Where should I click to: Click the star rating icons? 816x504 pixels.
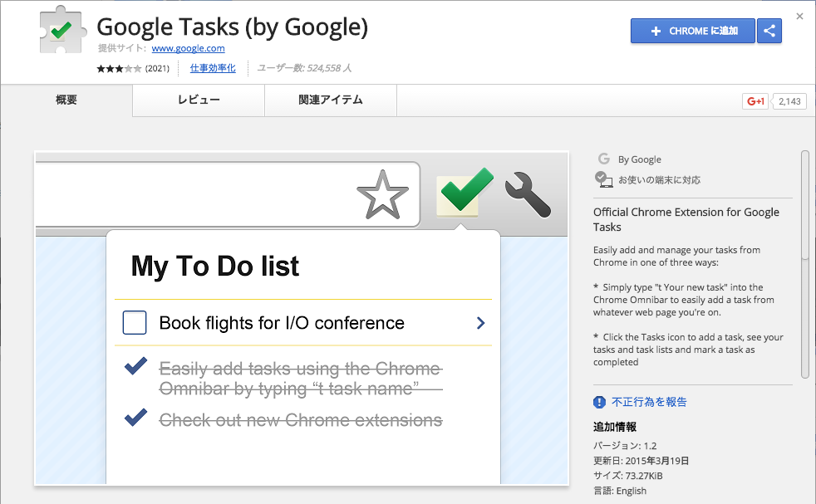pyautogui.click(x=119, y=68)
